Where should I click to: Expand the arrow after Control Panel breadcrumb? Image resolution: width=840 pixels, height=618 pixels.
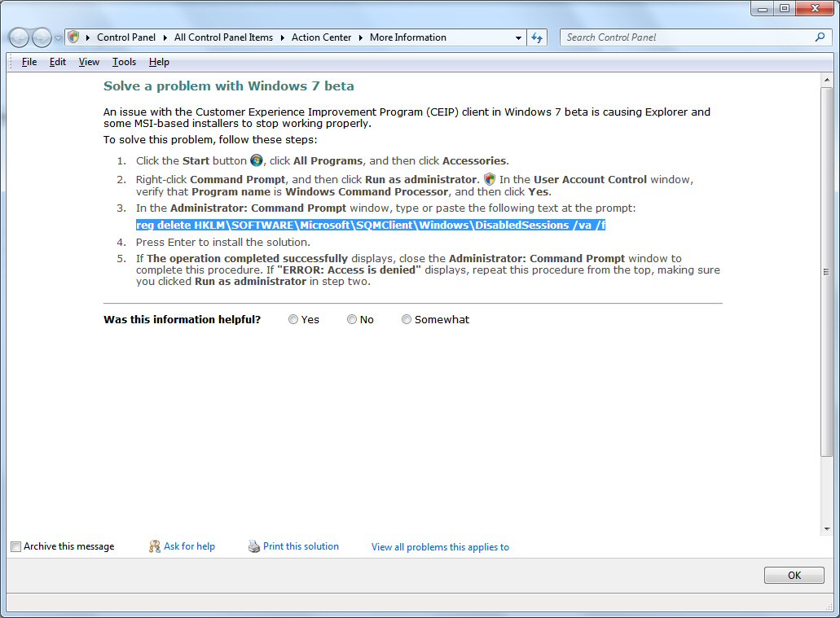(x=165, y=37)
